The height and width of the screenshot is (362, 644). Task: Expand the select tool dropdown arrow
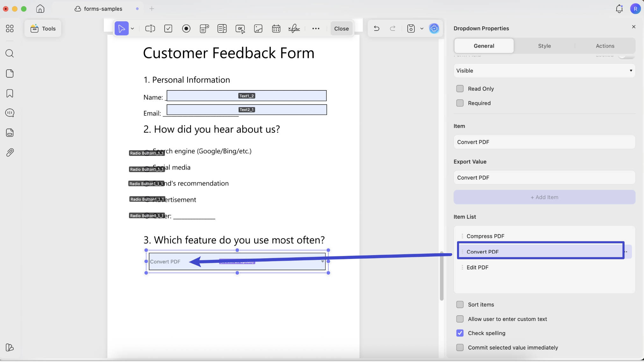pos(132,29)
